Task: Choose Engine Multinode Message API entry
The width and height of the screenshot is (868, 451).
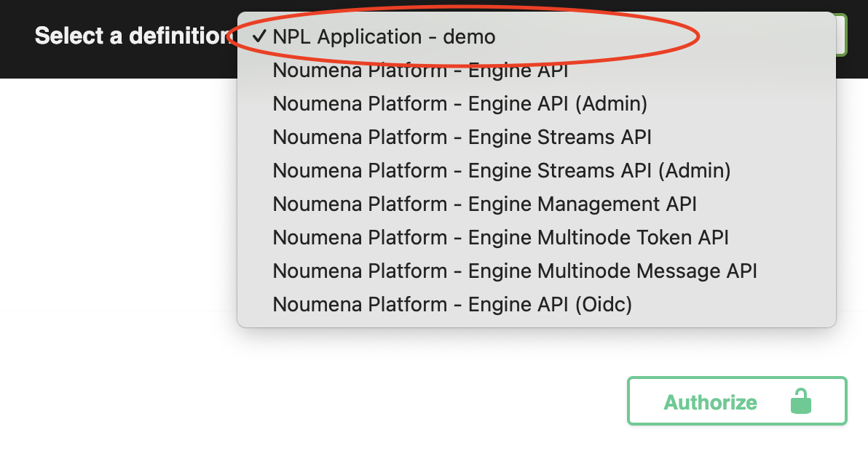Action: coord(515,271)
